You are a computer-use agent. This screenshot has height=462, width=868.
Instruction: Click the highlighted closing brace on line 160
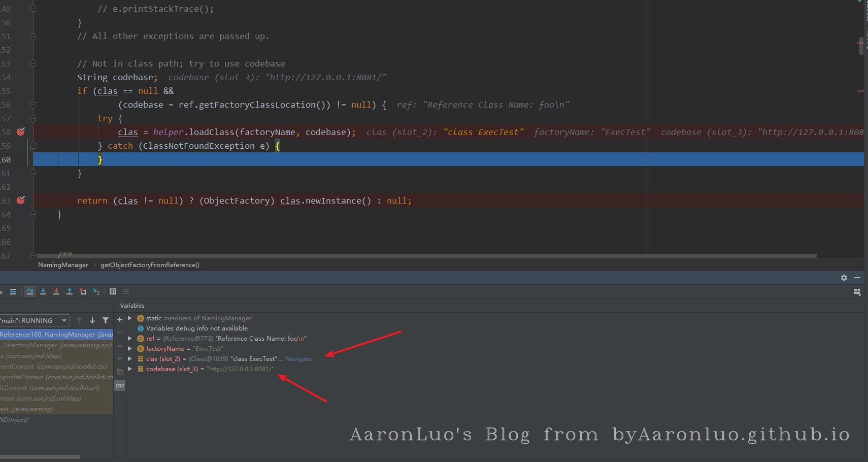100,159
